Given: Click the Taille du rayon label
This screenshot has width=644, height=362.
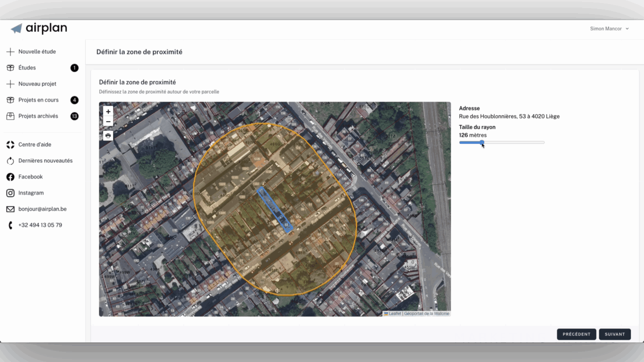Looking at the screenshot, I should 477,127.
